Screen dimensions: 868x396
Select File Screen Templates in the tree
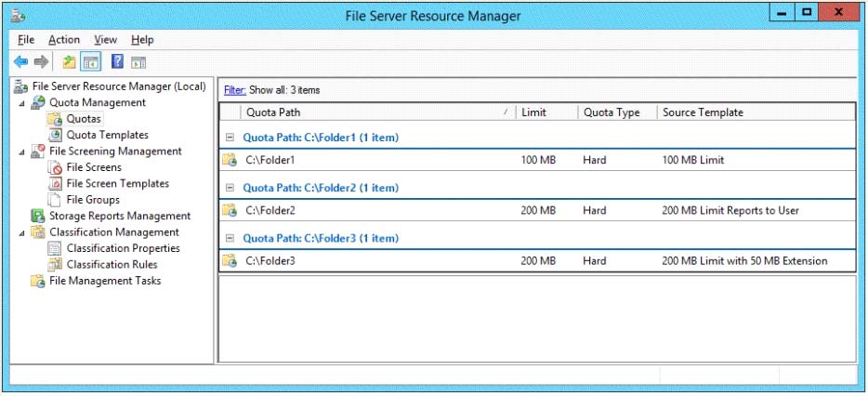(x=117, y=183)
